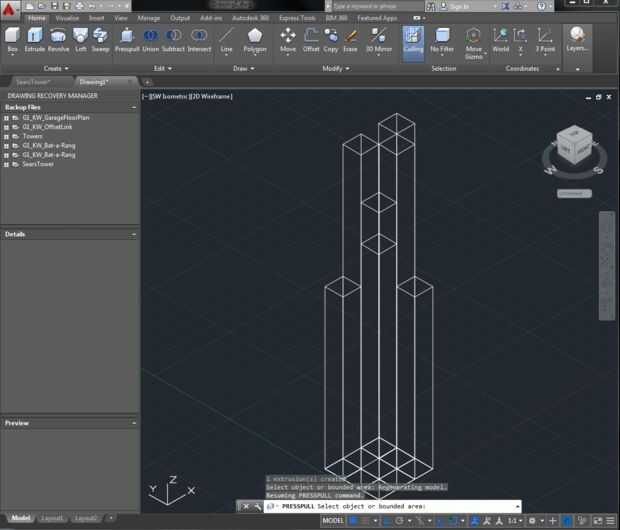The height and width of the screenshot is (530, 620).
Task: Select the Loft tool
Action: pyautogui.click(x=81, y=40)
